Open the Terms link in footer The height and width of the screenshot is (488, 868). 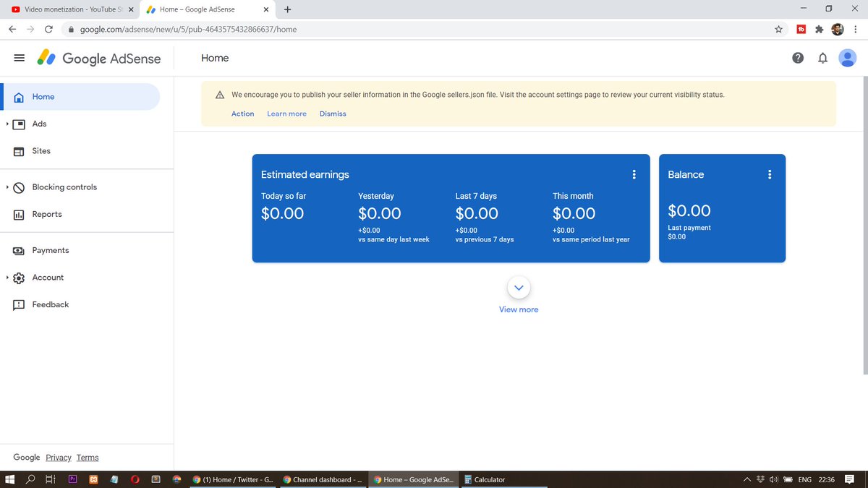point(88,458)
